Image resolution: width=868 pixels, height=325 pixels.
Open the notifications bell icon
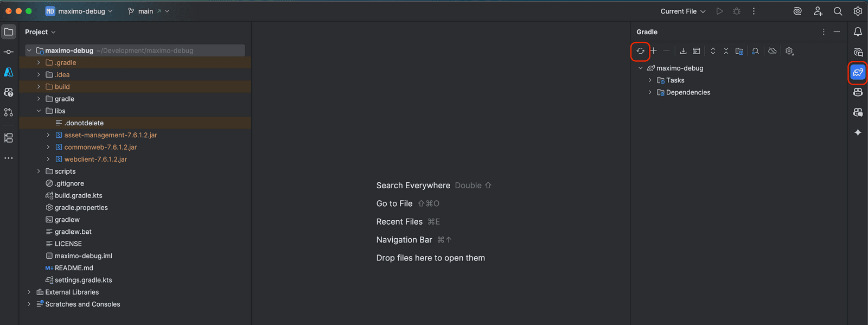858,31
